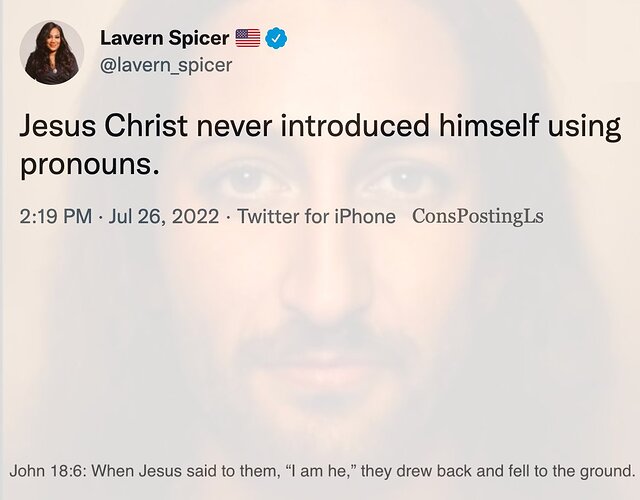Viewport: 640px width, 500px height.
Task: Click the blue verified checkmark badge
Action: (x=277, y=39)
